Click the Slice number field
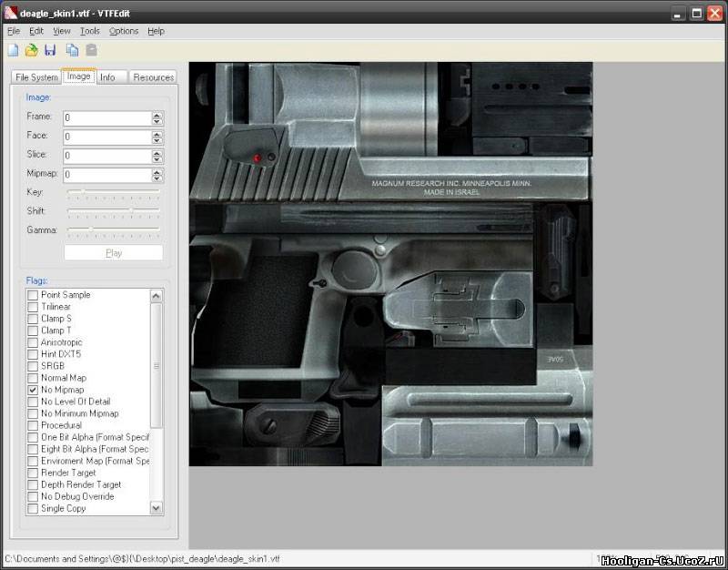Screen dimensions: 728x570 coord(107,156)
